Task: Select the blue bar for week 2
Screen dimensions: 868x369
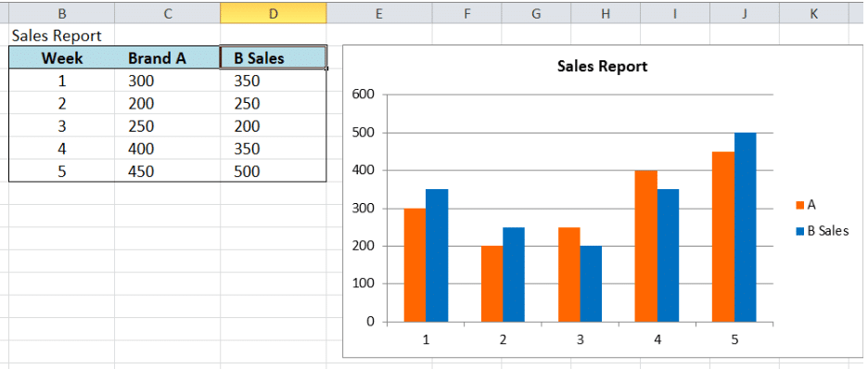Action: [x=514, y=274]
